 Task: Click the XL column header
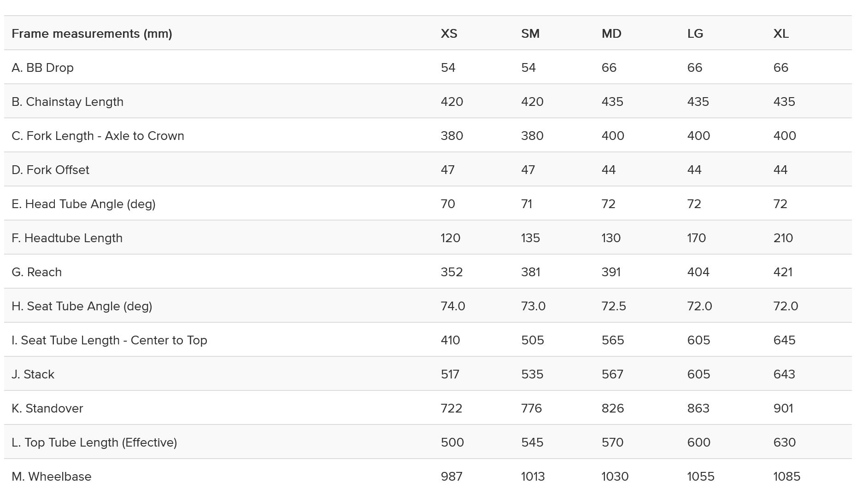tap(780, 34)
